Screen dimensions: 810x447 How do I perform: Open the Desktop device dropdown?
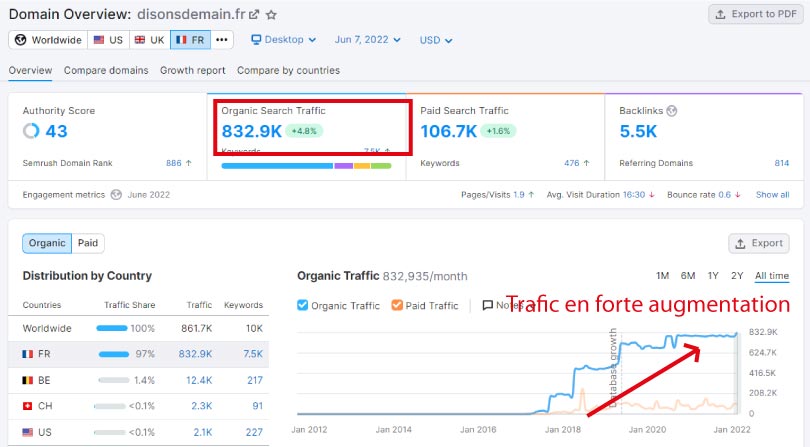(284, 40)
